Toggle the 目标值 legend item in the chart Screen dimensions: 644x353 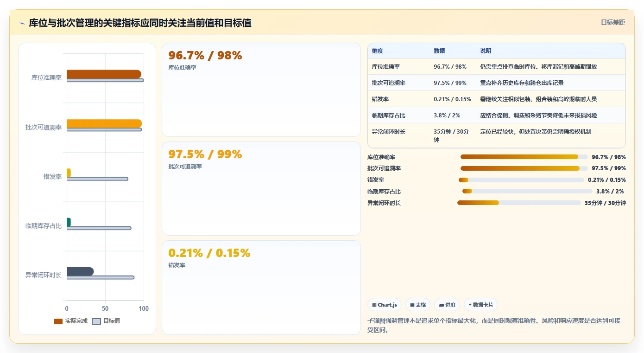coord(106,321)
